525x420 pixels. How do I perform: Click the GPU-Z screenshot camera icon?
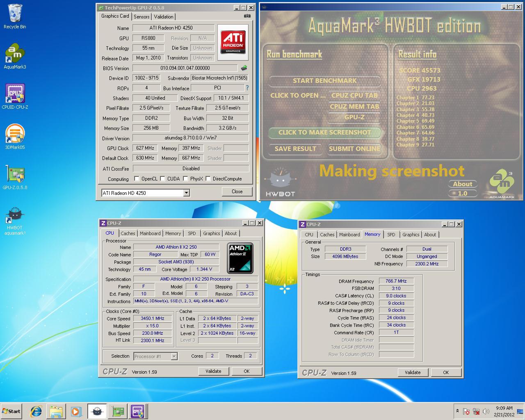[247, 16]
